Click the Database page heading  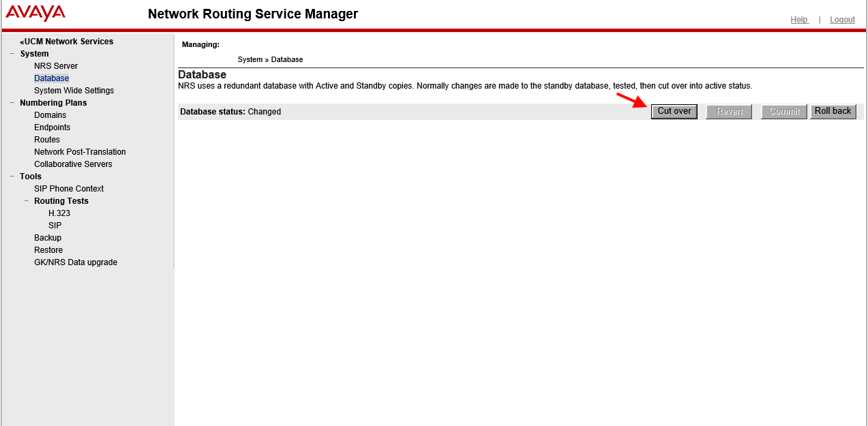202,74
